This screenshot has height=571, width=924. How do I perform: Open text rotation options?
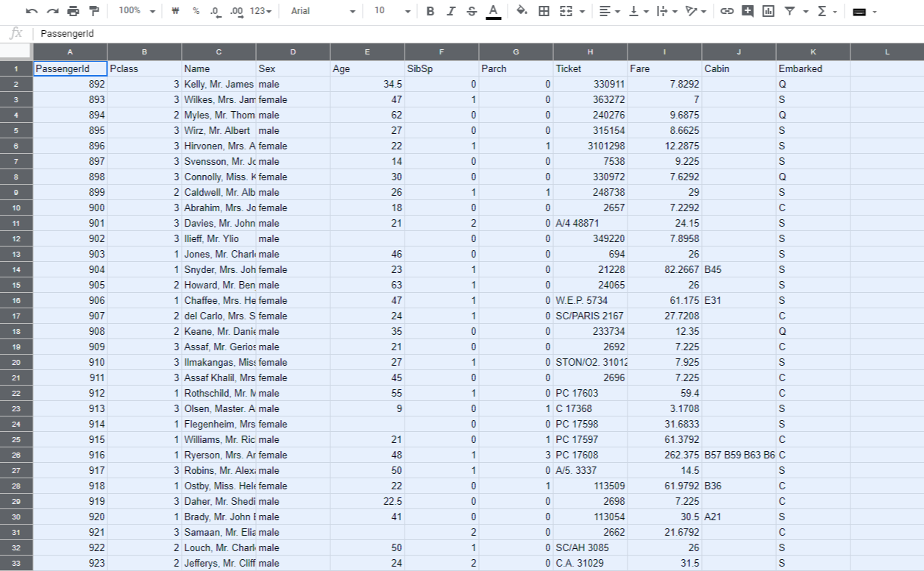(695, 11)
